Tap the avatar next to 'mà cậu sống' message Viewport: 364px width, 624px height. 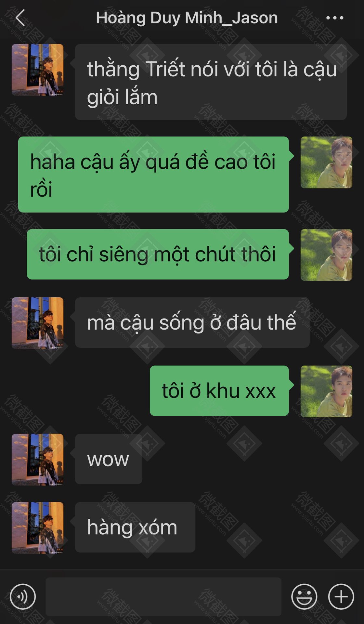37,323
